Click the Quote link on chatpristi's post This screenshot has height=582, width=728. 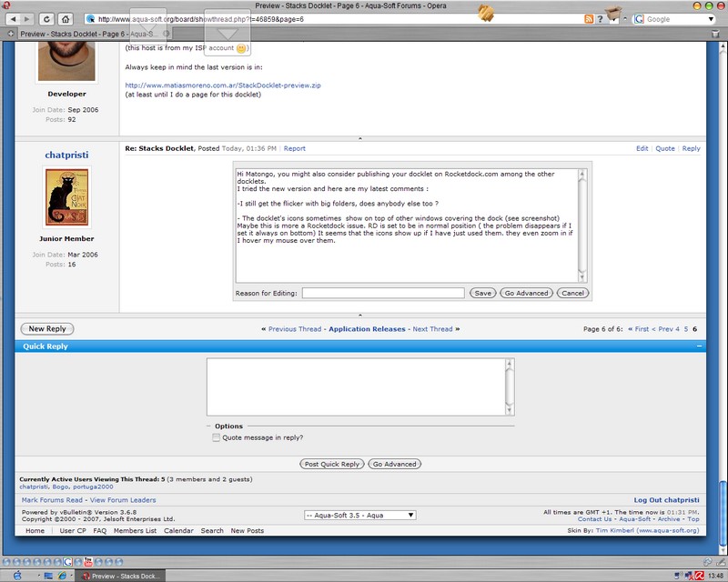[x=665, y=148]
